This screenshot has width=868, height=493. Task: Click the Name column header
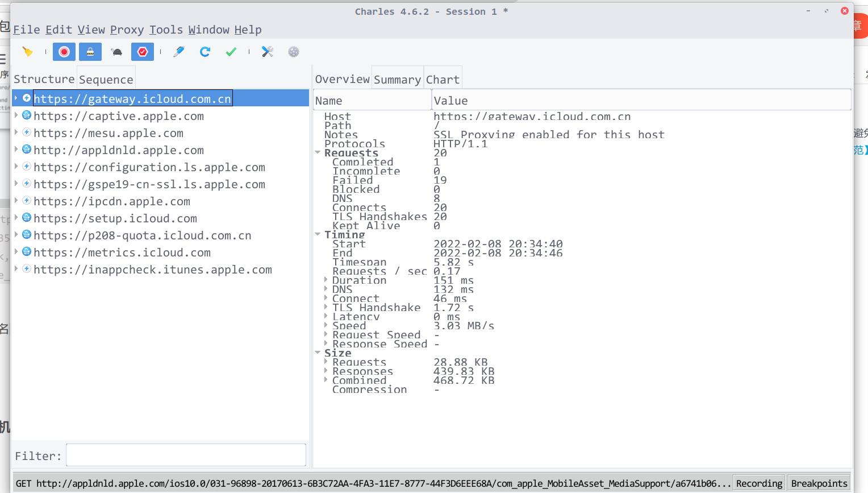coord(372,100)
